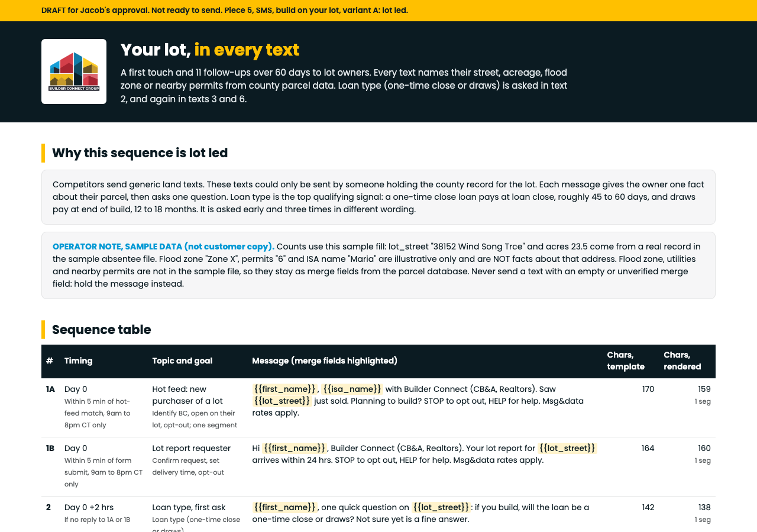This screenshot has width=757, height=532.
Task: Click template char count '142'
Action: (x=648, y=507)
